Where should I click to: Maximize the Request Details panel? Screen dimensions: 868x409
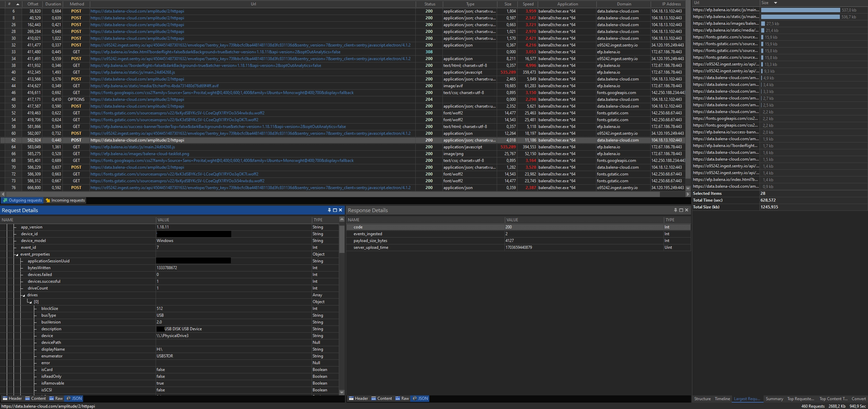tap(335, 210)
